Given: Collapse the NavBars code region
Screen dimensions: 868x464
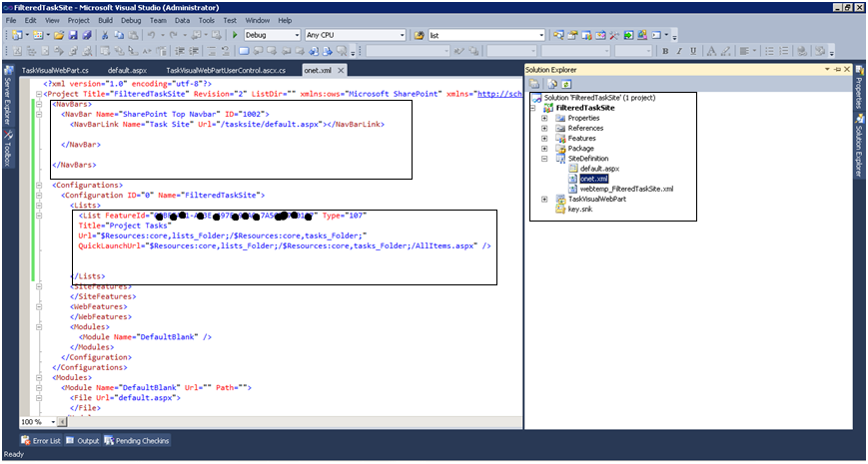Looking at the screenshot, I should click(39, 104).
